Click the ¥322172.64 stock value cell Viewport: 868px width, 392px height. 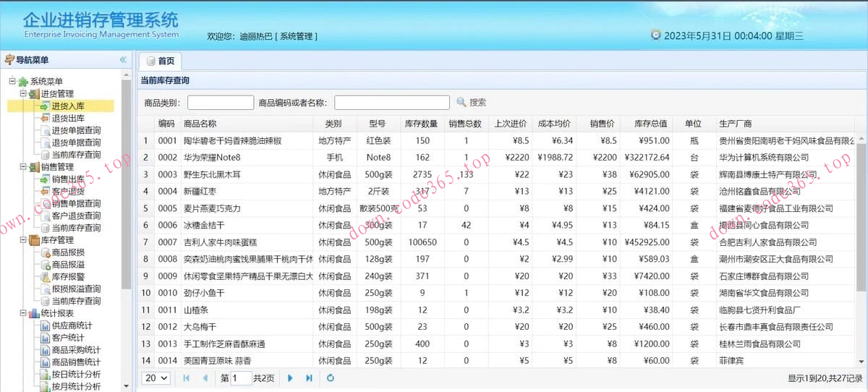[x=646, y=157]
